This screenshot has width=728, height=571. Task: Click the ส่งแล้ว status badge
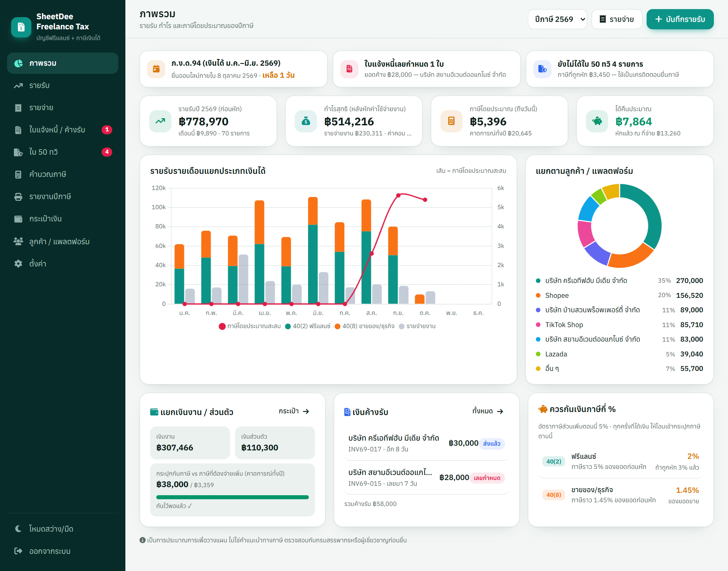point(492,444)
